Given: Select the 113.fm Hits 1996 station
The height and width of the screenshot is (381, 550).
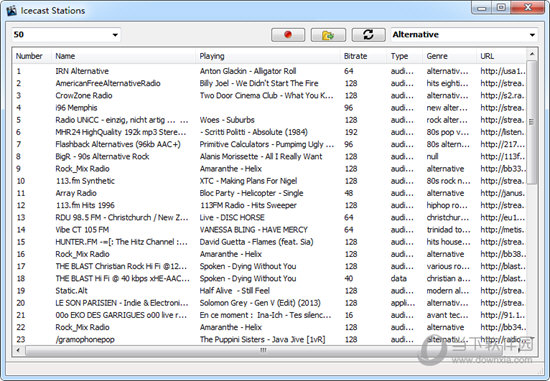Looking at the screenshot, I should tap(85, 206).
